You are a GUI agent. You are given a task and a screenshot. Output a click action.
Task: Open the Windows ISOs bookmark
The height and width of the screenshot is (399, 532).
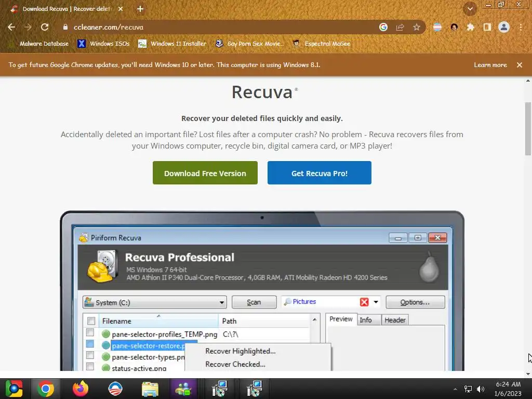tap(103, 44)
